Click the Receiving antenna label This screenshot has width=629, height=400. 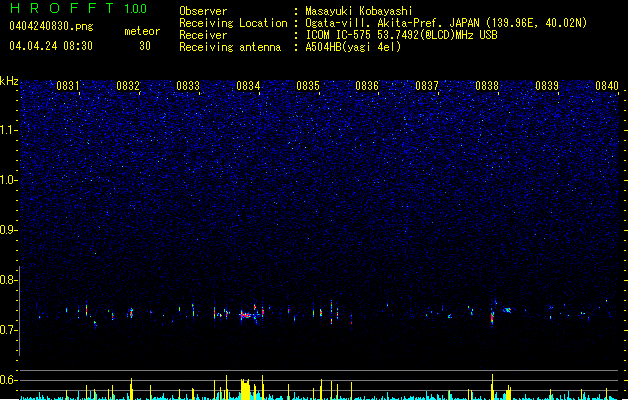click(x=230, y=47)
